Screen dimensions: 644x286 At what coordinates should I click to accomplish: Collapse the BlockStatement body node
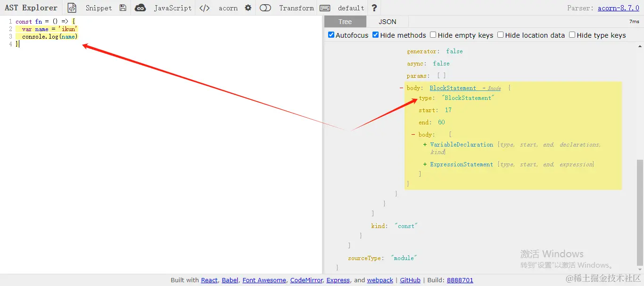click(401, 88)
